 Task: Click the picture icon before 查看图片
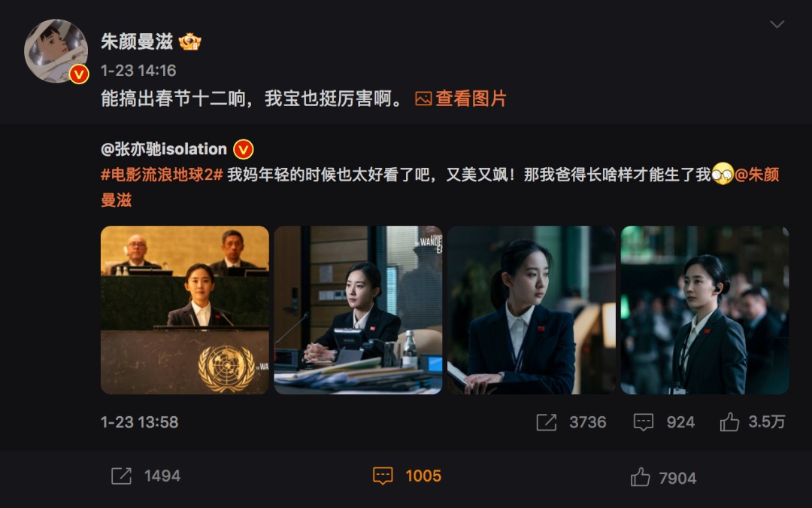423,99
